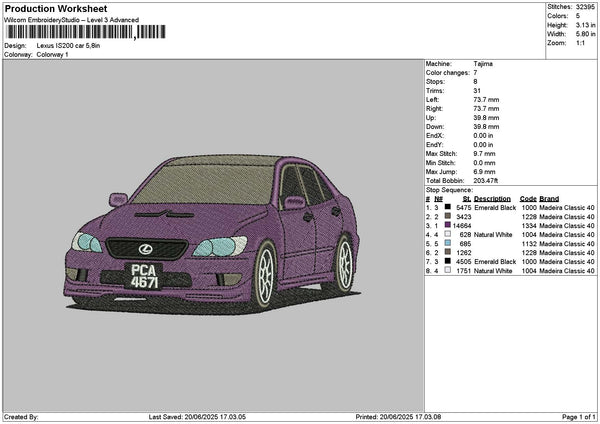Click the 'EndX:' label
This screenshot has width=600, height=424.
coord(434,136)
